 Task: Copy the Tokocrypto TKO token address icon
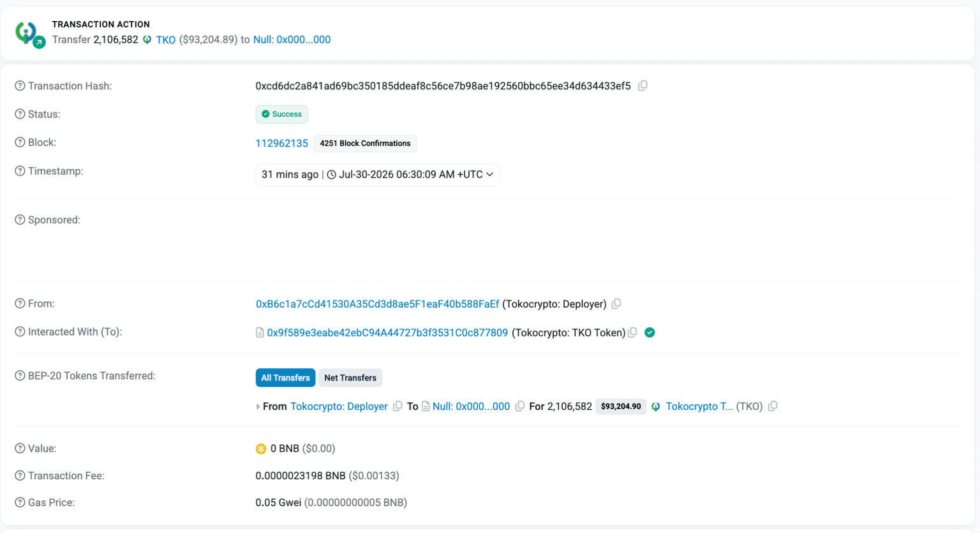pos(773,407)
